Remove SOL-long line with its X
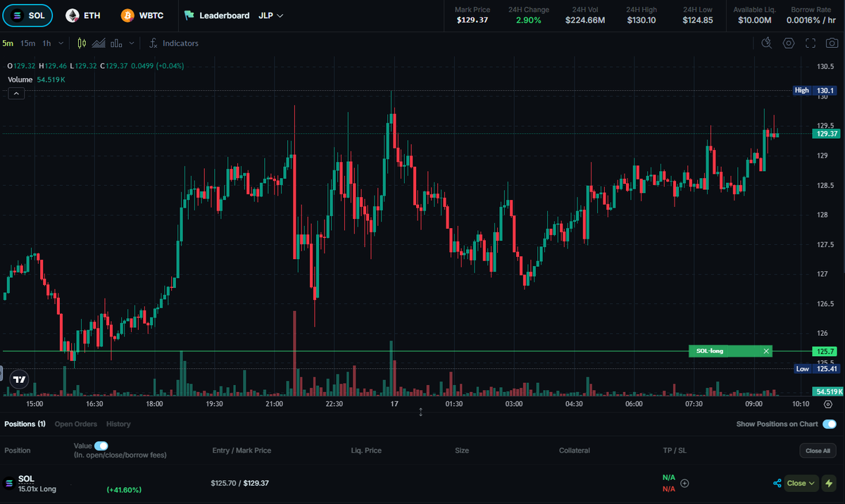 [x=766, y=351]
